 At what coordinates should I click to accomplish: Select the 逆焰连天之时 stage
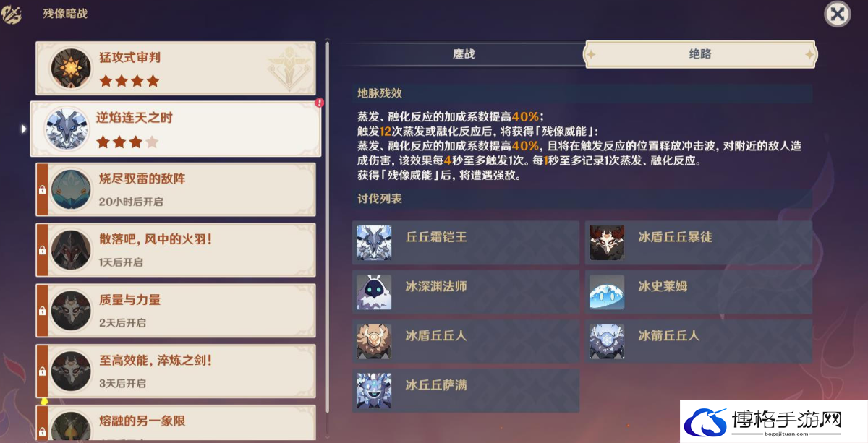[x=176, y=129]
